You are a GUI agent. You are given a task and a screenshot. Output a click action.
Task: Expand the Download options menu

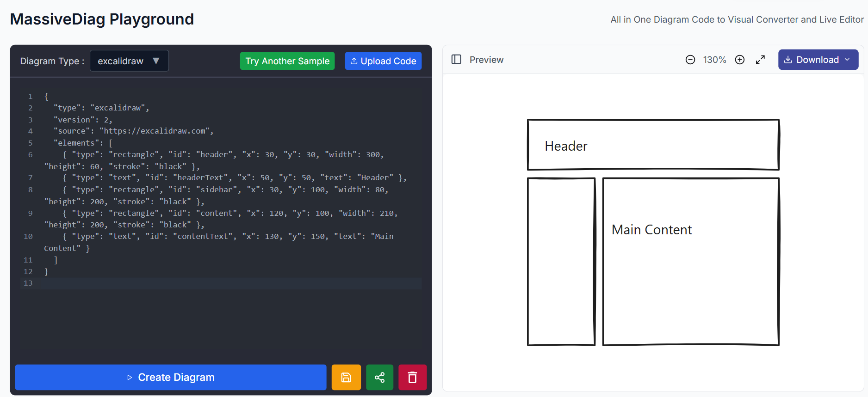[818, 60]
